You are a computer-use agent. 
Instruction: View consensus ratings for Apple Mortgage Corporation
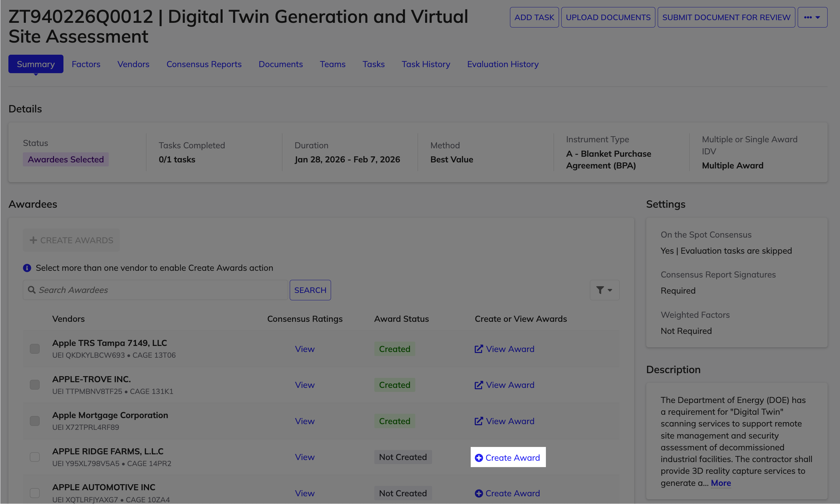(305, 421)
